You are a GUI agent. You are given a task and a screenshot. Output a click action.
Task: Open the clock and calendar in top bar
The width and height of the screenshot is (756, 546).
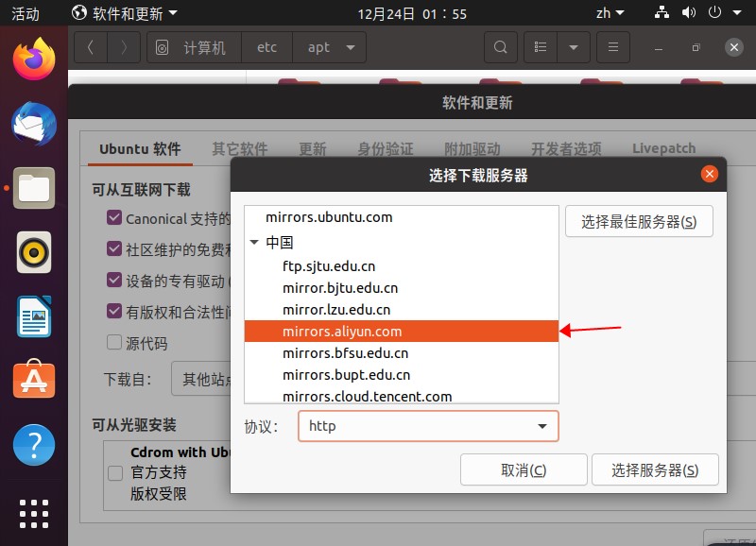coord(412,13)
